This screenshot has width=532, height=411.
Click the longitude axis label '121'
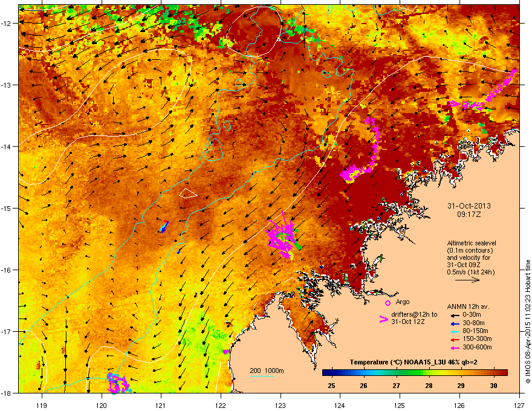pyautogui.click(x=161, y=406)
